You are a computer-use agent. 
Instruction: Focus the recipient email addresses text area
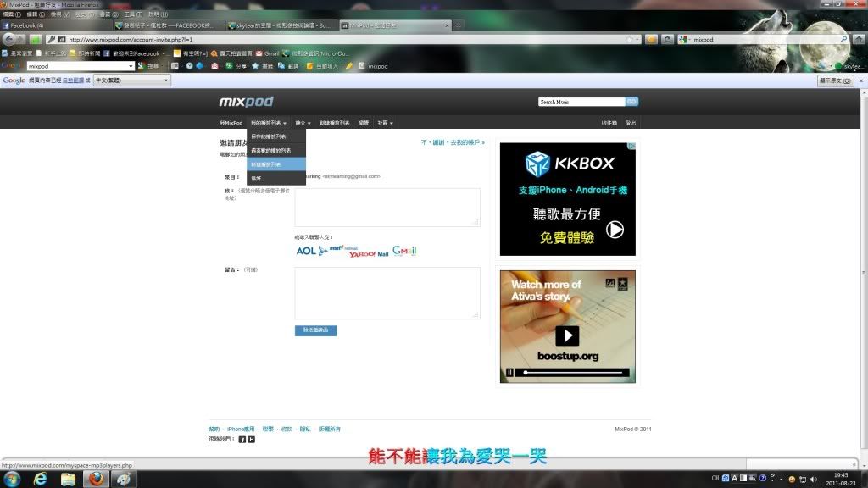(387, 208)
